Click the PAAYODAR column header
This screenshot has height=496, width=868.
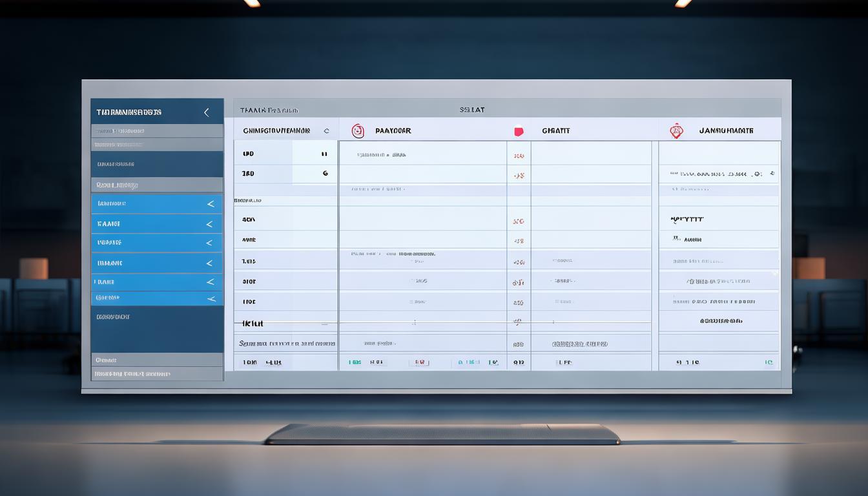393,131
